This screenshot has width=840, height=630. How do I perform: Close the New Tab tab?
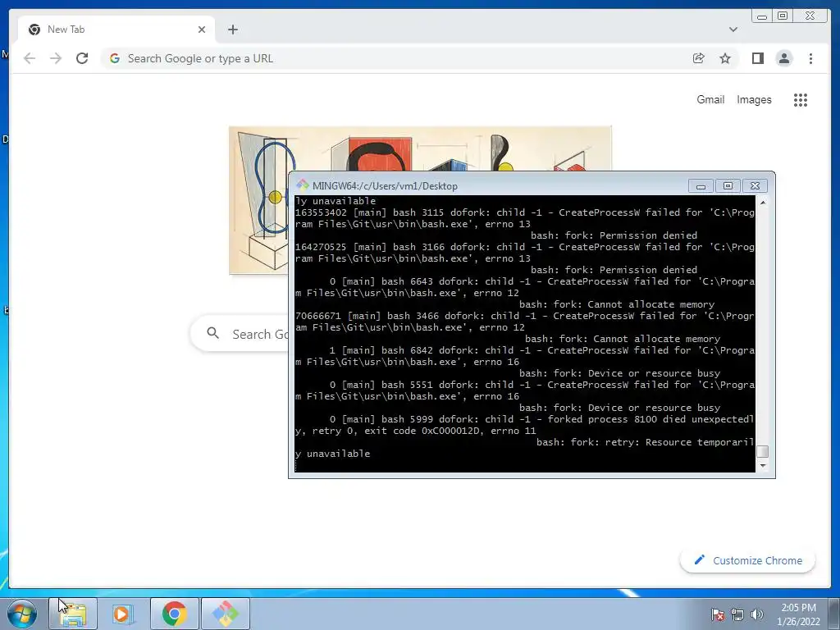point(202,30)
